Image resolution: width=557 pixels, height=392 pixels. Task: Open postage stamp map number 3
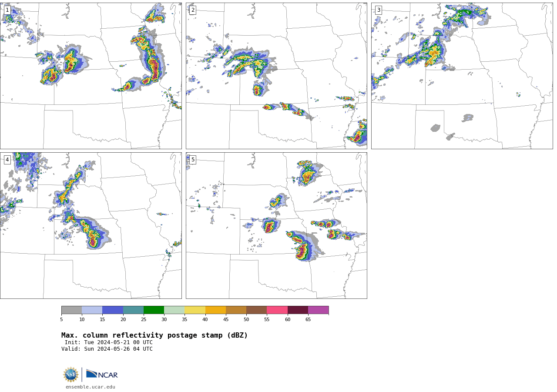[x=462, y=76]
